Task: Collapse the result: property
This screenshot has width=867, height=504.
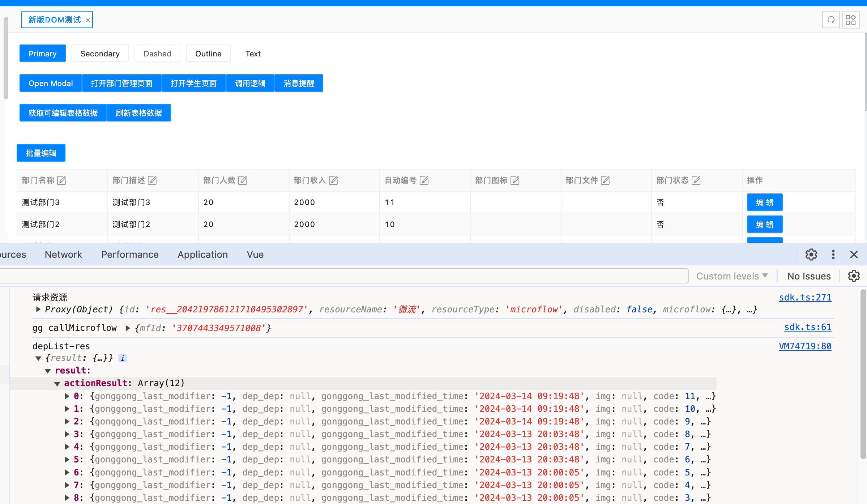Action: coord(48,371)
